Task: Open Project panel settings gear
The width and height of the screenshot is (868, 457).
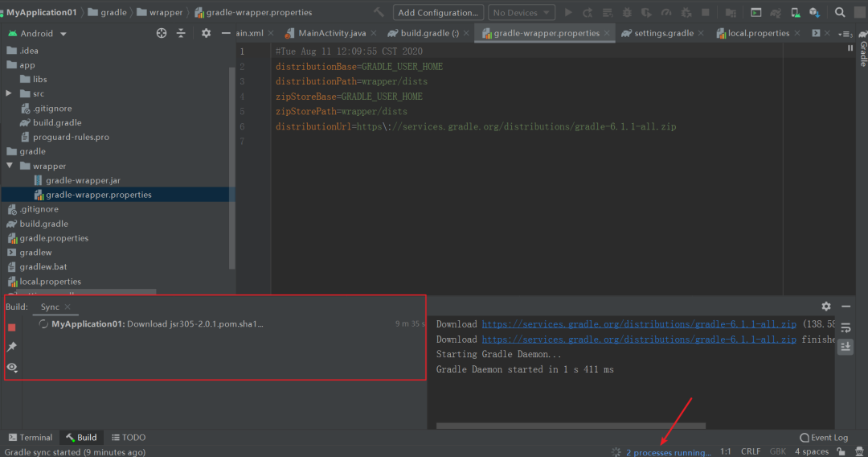Action: tap(206, 33)
